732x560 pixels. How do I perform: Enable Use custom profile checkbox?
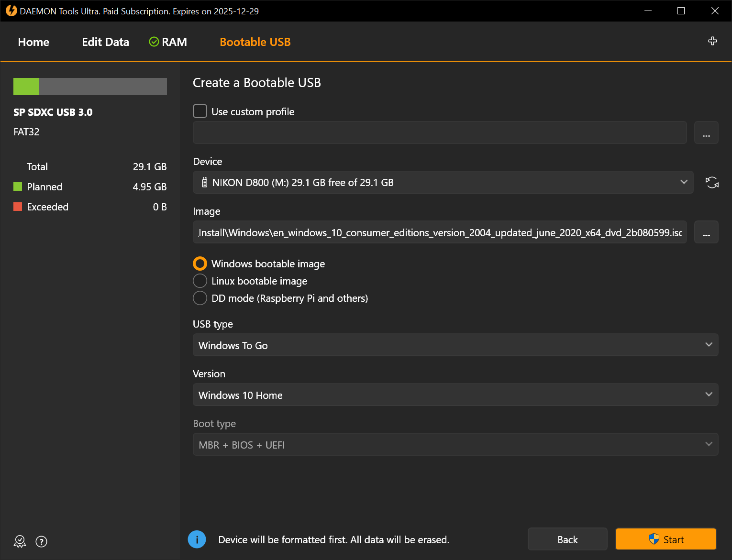200,111
